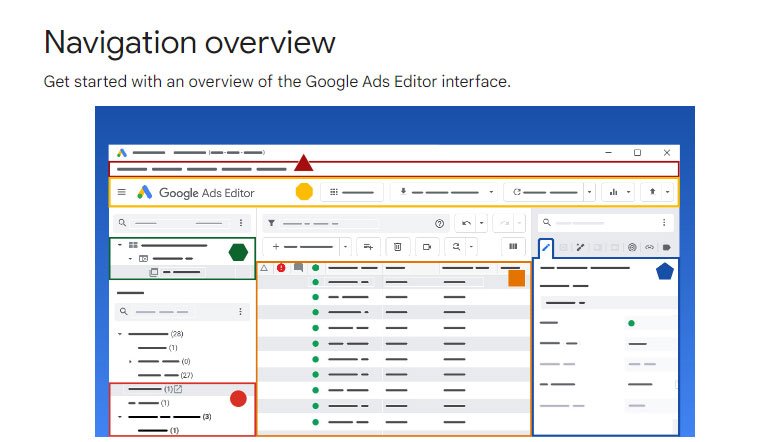Collapse the (3) row in type list
This screenshot has width=769, height=442.
(x=120, y=416)
